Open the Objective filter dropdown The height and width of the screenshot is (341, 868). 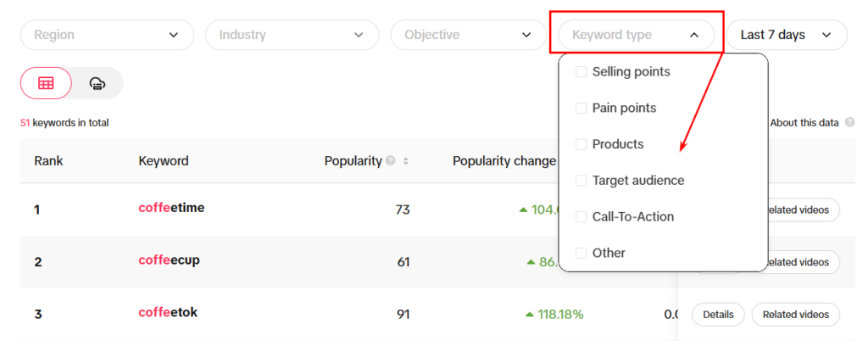[x=469, y=35]
